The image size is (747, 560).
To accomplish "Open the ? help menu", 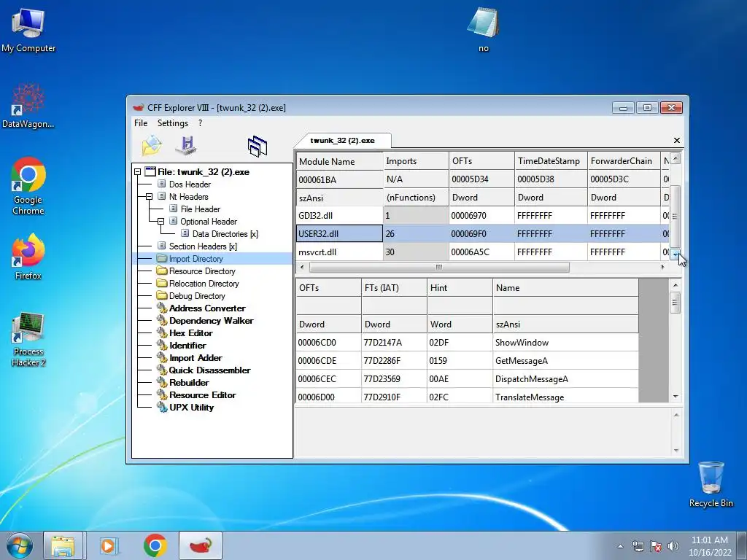I will pos(200,122).
